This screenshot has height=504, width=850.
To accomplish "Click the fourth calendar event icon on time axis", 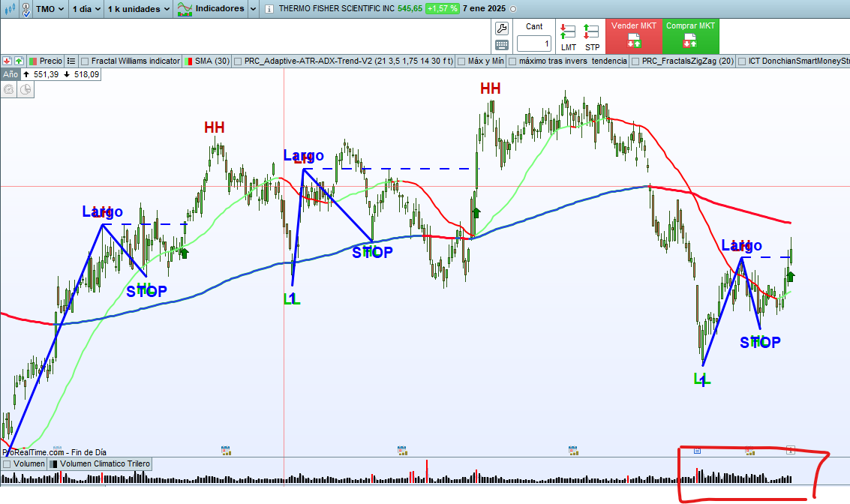I will pos(573,450).
